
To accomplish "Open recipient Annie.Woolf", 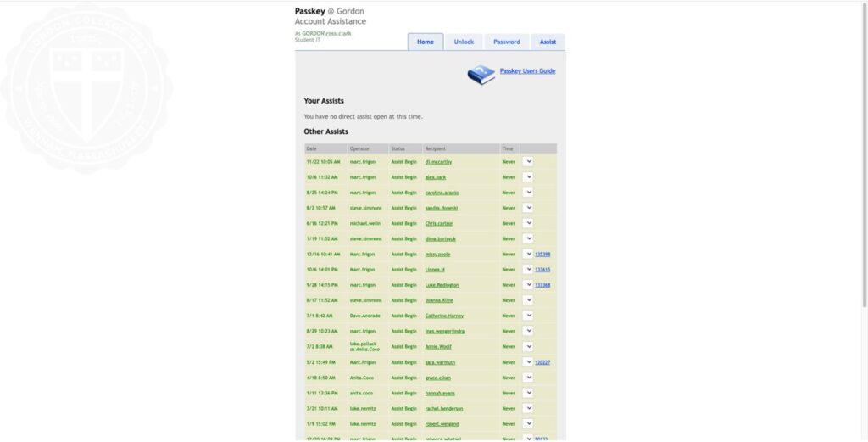I will pyautogui.click(x=438, y=347).
